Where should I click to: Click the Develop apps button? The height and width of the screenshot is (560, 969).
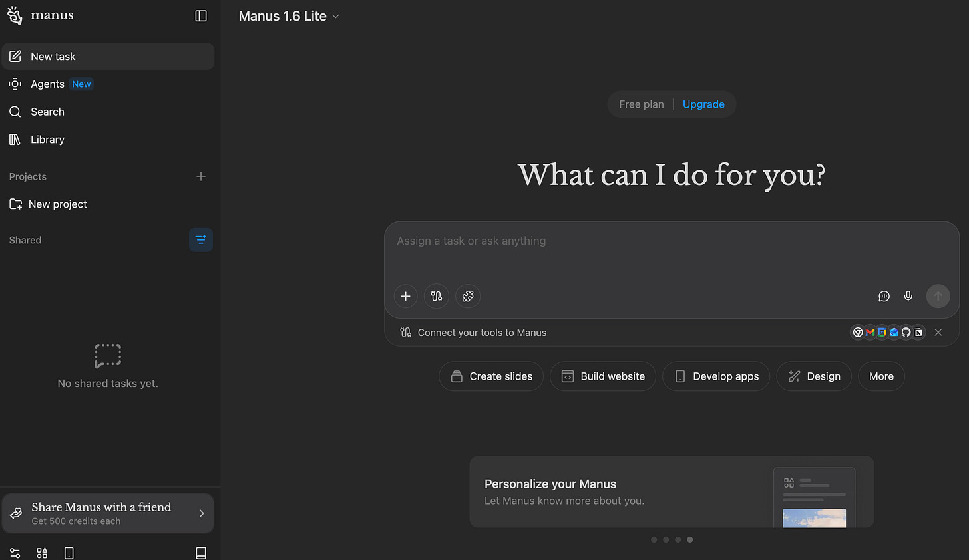(x=716, y=376)
